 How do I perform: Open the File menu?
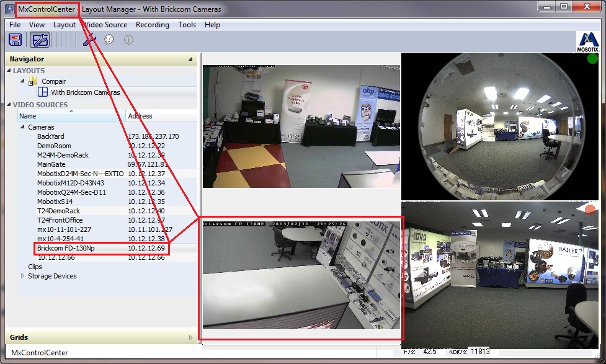15,25
